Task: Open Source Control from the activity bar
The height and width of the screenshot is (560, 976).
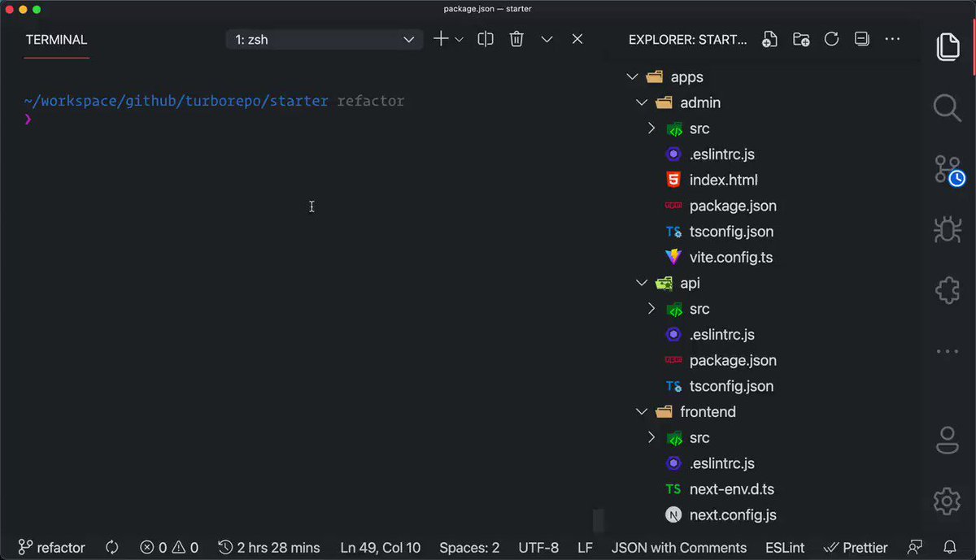Action: (946, 168)
